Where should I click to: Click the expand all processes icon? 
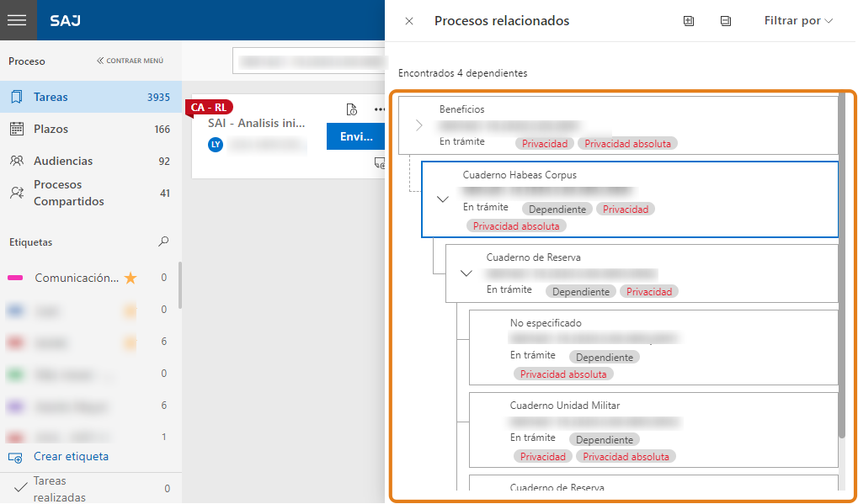689,21
